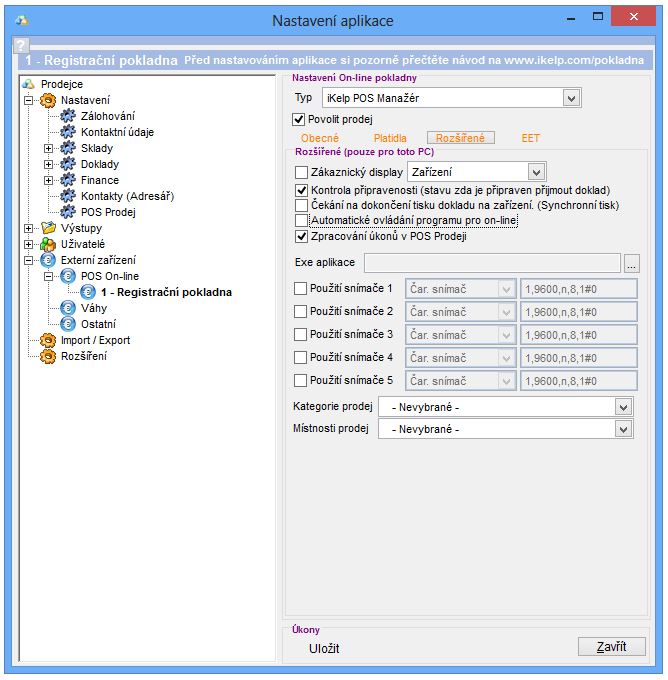Select Ostatní in the tree
Screen dimensions: 668x680
click(98, 324)
